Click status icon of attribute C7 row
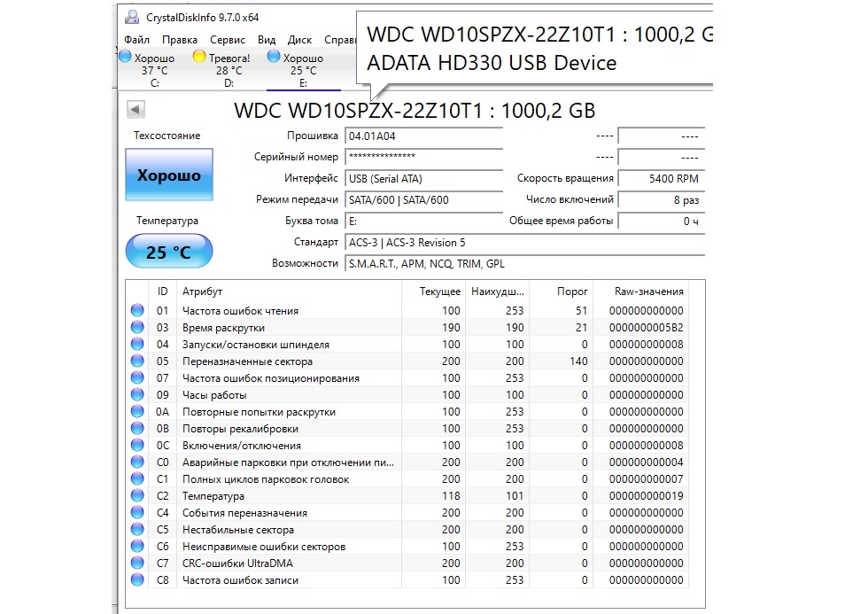Viewport: 868px width, 614px height. coord(137,563)
